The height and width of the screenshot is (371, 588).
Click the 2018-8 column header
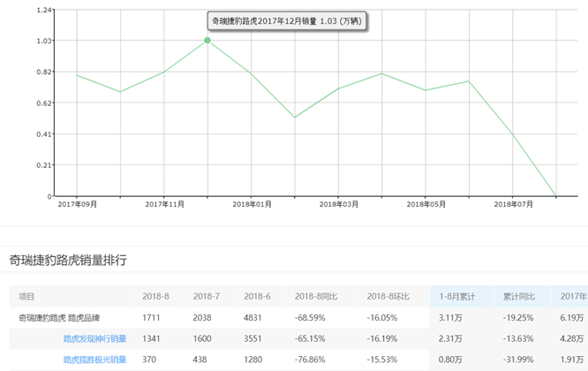coord(155,296)
